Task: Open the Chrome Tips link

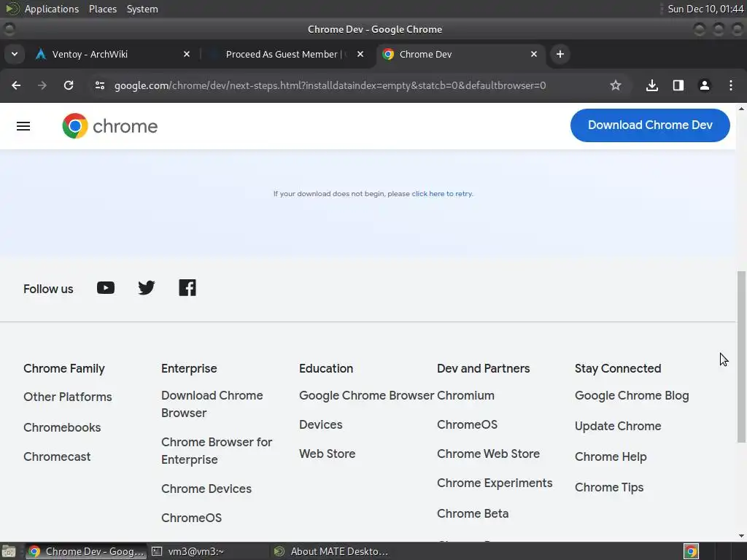Action: (x=609, y=487)
